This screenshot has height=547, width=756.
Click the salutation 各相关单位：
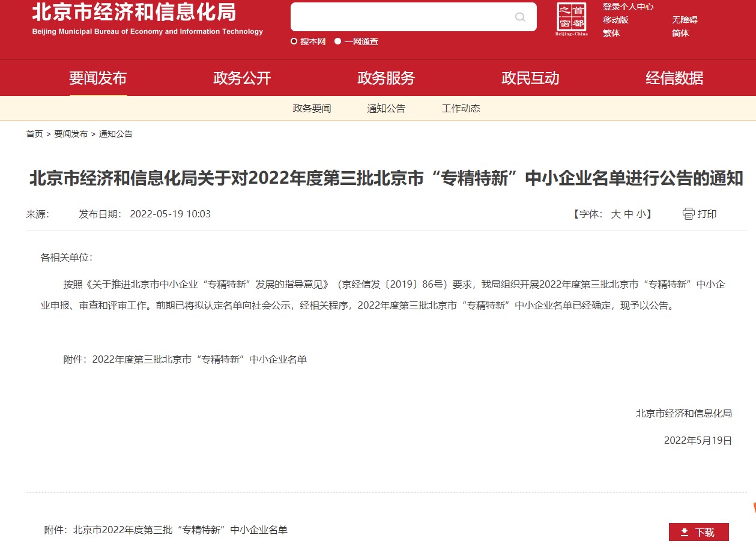(x=67, y=258)
